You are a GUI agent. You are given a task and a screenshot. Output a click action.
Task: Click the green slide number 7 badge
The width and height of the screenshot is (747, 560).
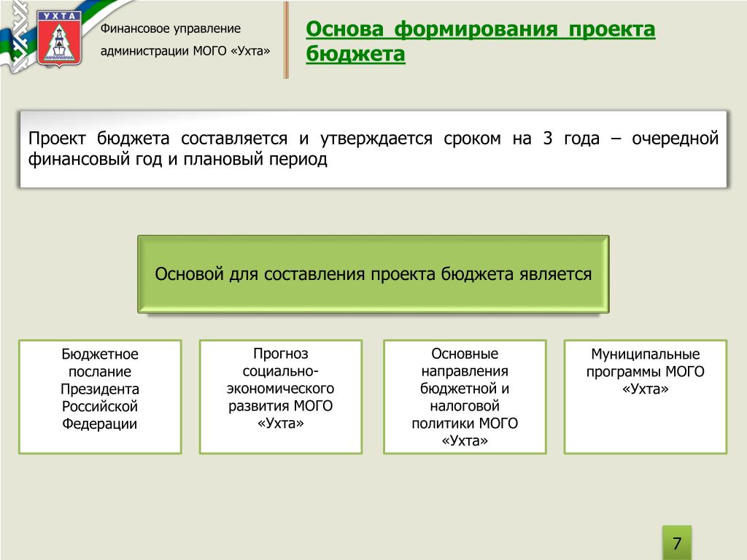pyautogui.click(x=677, y=542)
